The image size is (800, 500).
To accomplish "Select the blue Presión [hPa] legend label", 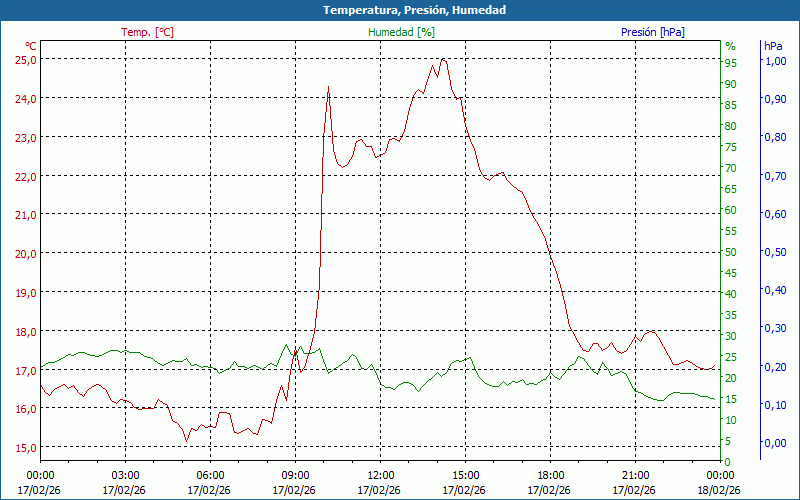I will [652, 32].
